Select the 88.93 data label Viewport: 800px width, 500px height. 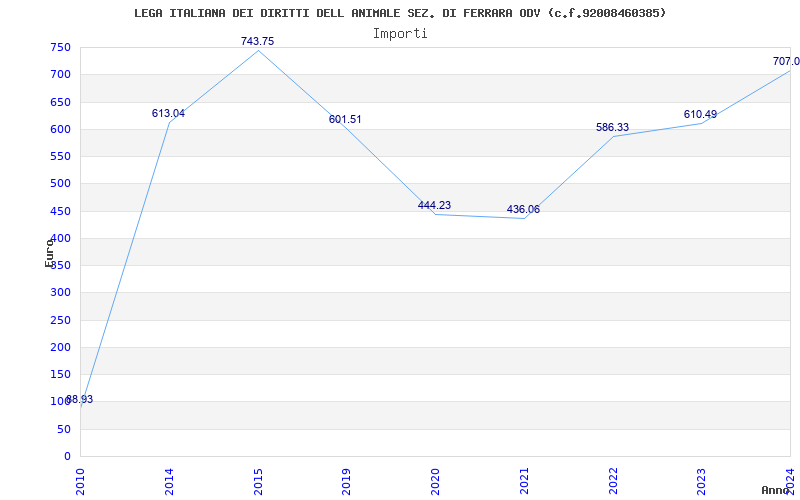click(x=80, y=399)
